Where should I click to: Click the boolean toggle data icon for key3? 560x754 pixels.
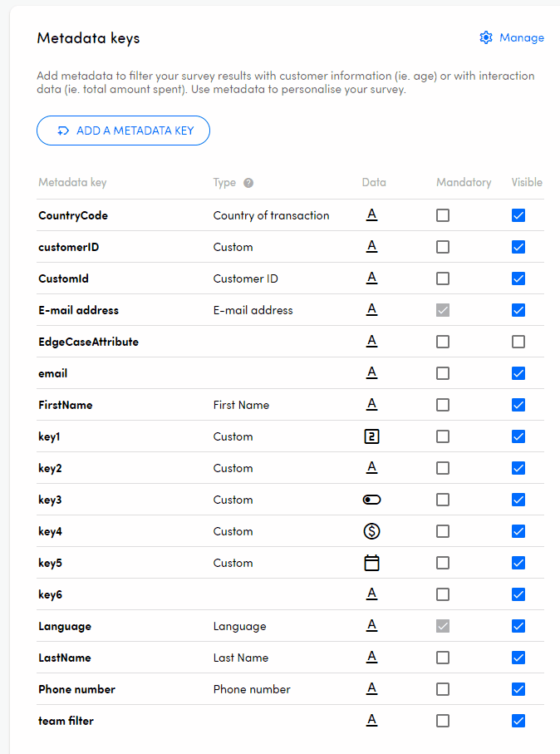(x=371, y=500)
